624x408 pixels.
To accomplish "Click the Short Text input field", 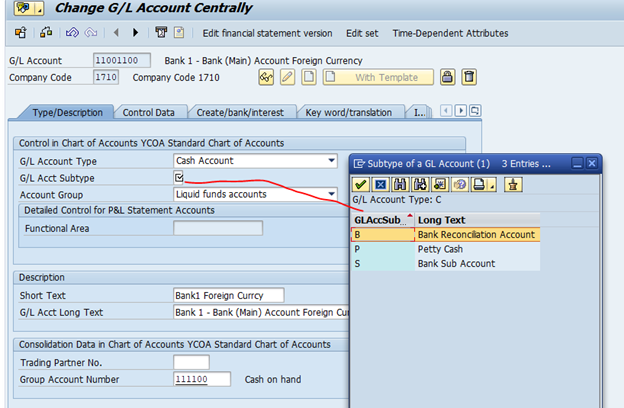I will [x=228, y=295].
